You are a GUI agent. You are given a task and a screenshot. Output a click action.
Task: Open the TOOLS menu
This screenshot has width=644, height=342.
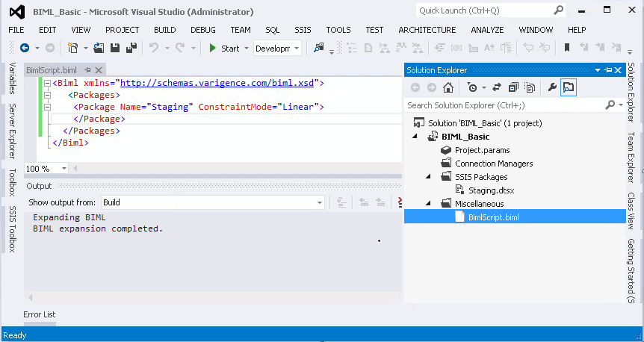[x=338, y=30]
